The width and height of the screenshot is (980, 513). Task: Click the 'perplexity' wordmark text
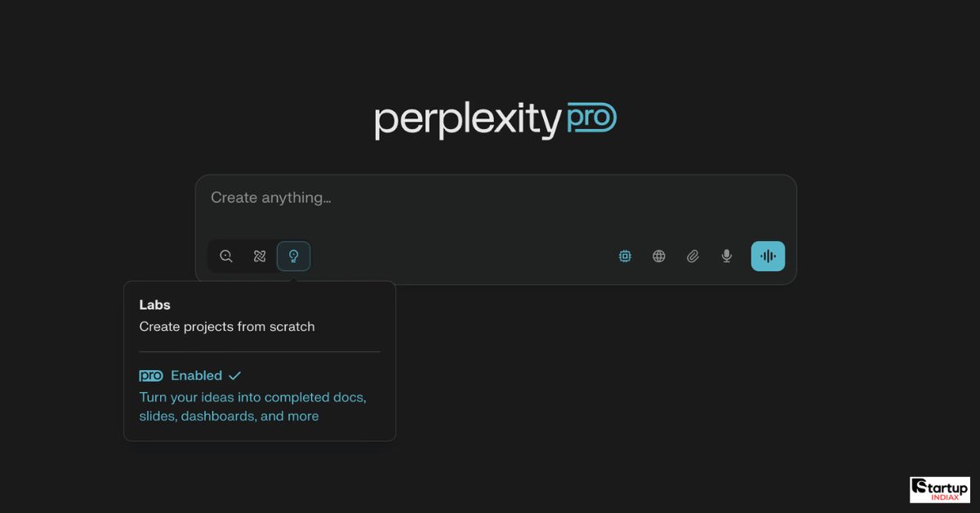coord(468,122)
